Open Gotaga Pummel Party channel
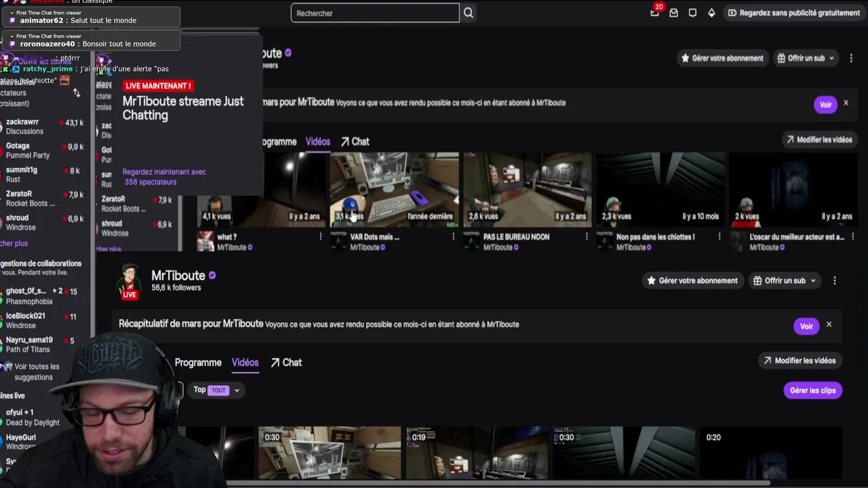This screenshot has width=868, height=488. [43, 150]
